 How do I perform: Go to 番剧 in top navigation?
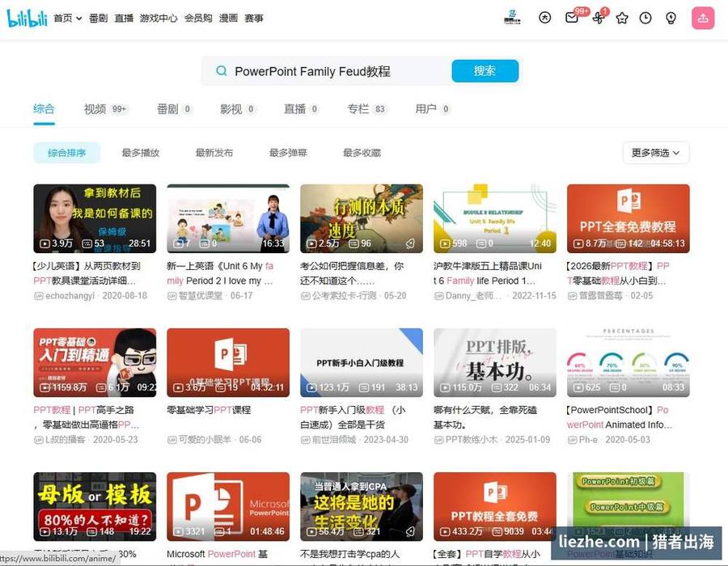(98, 18)
